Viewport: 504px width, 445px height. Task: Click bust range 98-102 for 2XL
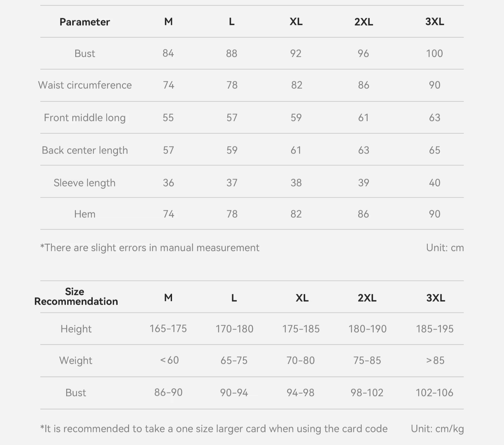click(367, 393)
